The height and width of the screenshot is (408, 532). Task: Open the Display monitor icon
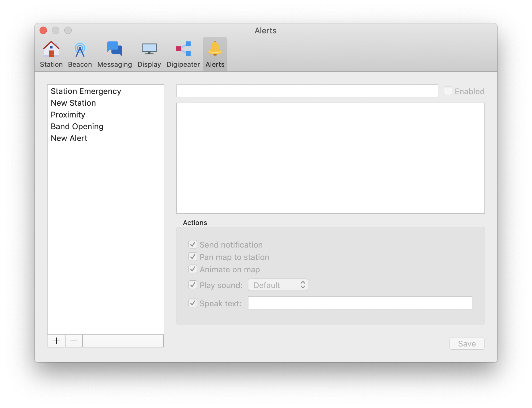click(x=149, y=49)
